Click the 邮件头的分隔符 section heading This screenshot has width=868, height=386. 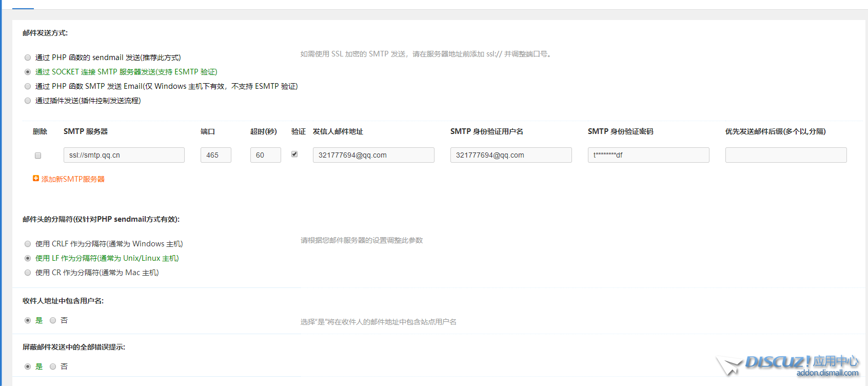click(x=101, y=219)
